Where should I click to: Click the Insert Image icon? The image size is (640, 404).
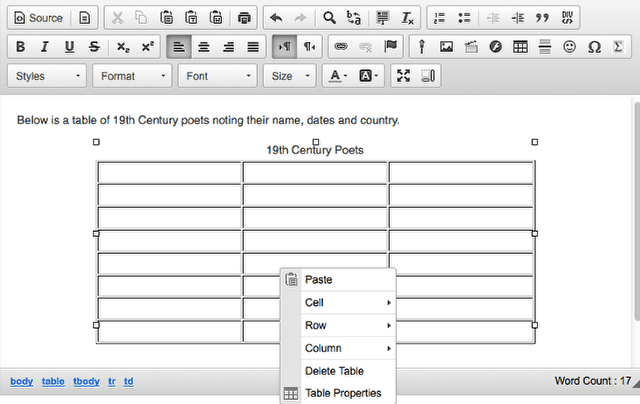point(446,47)
